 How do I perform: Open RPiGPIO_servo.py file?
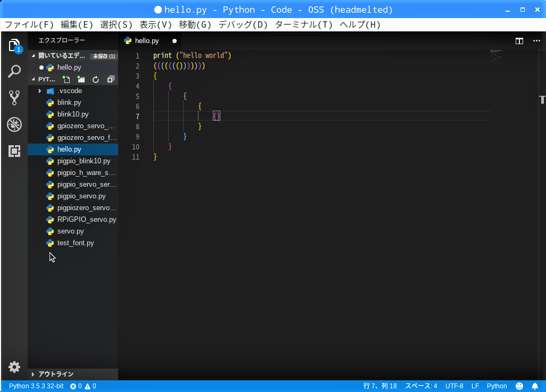[73, 220]
